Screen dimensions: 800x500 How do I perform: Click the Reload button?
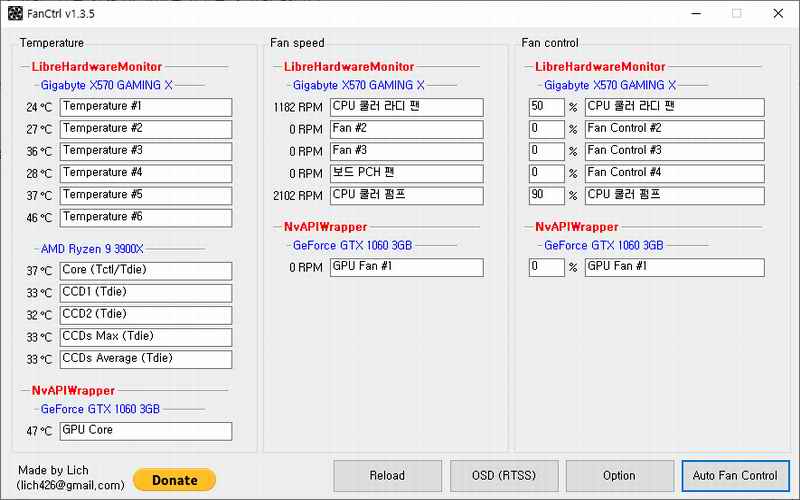click(x=386, y=476)
